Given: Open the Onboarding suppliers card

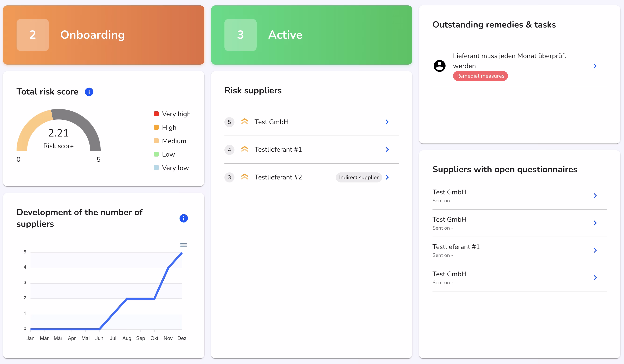Looking at the screenshot, I should 103,35.
